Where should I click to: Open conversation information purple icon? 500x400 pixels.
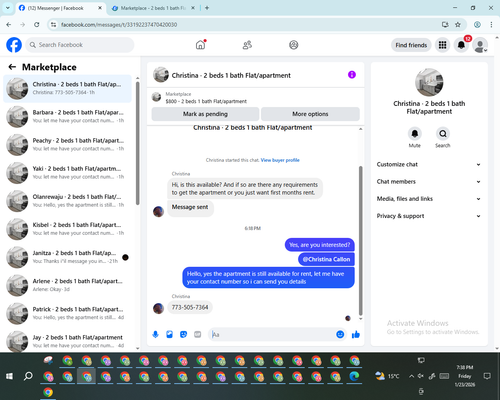pyautogui.click(x=352, y=75)
